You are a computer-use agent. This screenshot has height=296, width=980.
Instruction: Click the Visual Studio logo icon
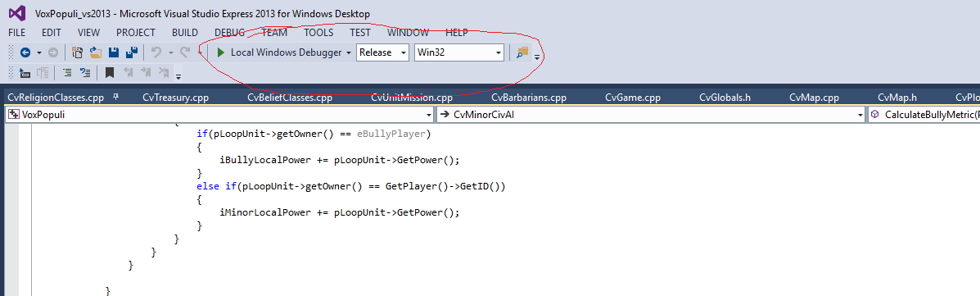[17, 13]
